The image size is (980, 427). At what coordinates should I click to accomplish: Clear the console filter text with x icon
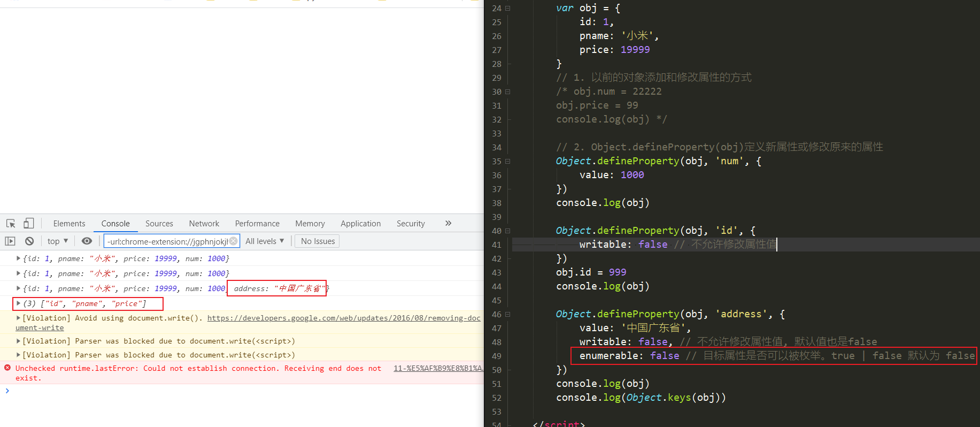(x=234, y=241)
